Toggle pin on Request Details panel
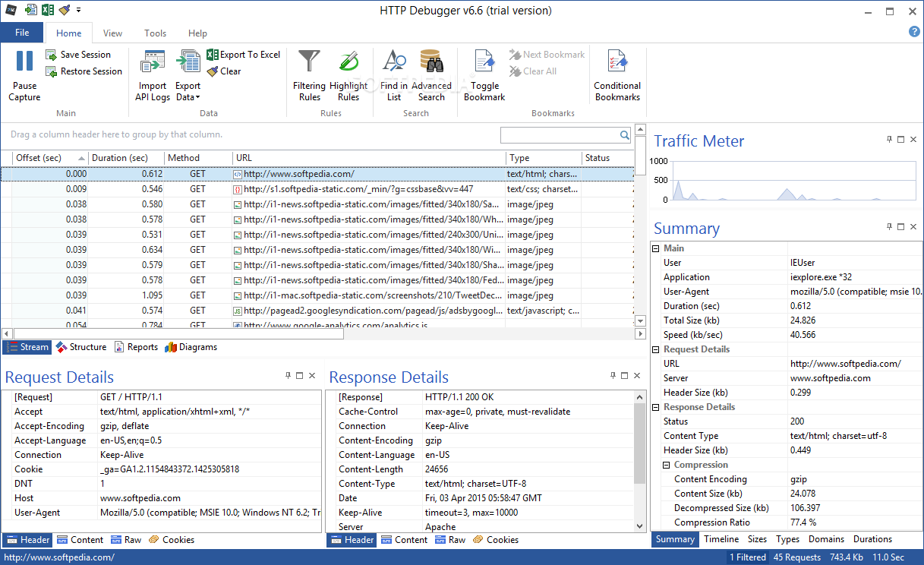Viewport: 924px width, 565px height. pyautogui.click(x=288, y=375)
